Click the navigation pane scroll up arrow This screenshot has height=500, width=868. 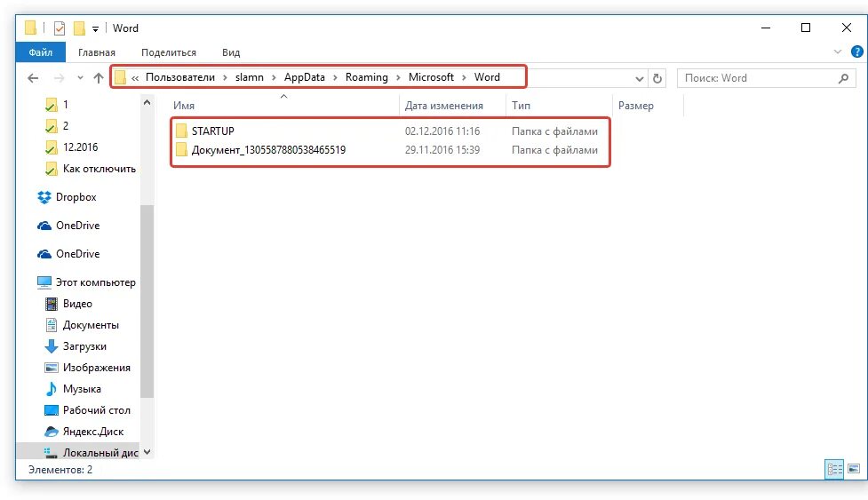point(147,102)
